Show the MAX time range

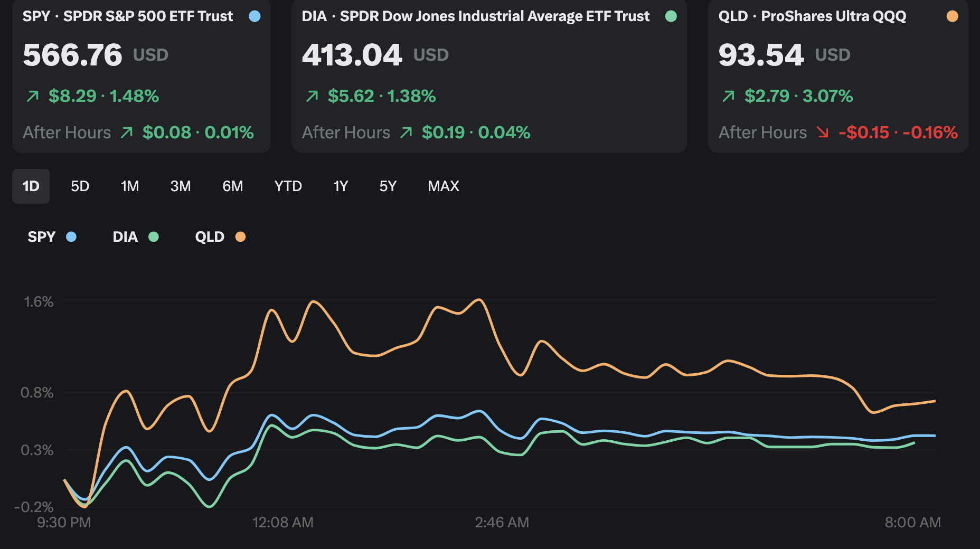(444, 186)
